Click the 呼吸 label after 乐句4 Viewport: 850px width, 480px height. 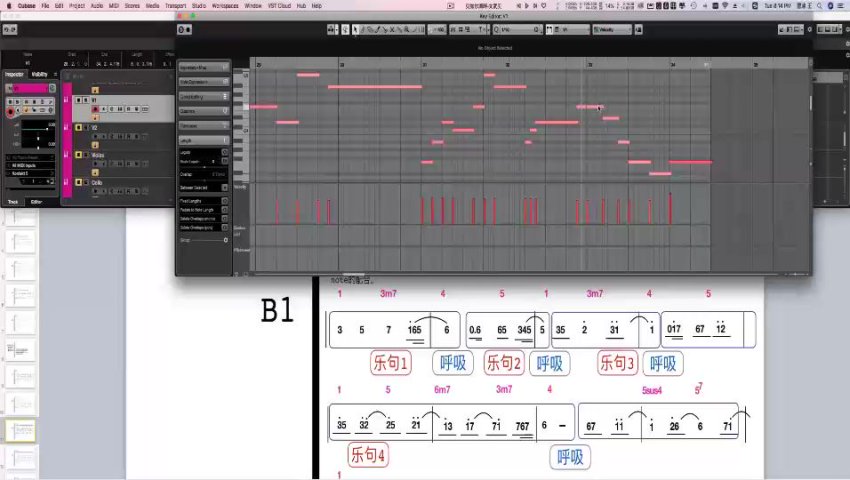pos(569,457)
